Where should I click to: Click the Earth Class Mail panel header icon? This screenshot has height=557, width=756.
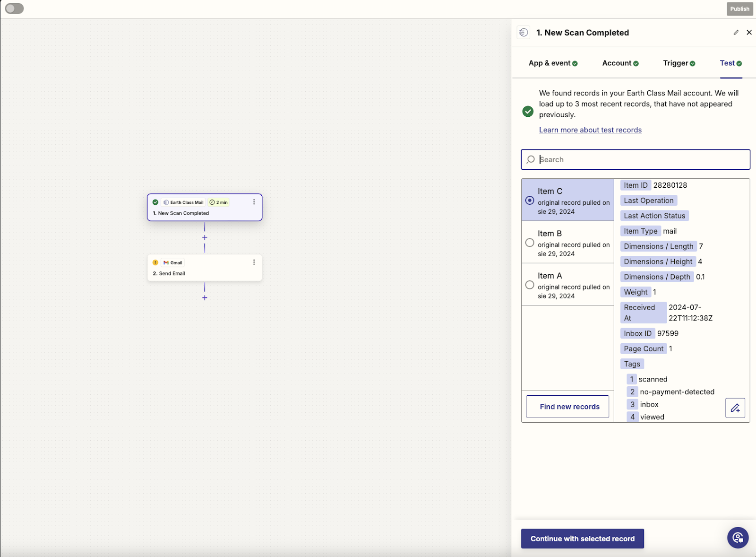click(523, 33)
